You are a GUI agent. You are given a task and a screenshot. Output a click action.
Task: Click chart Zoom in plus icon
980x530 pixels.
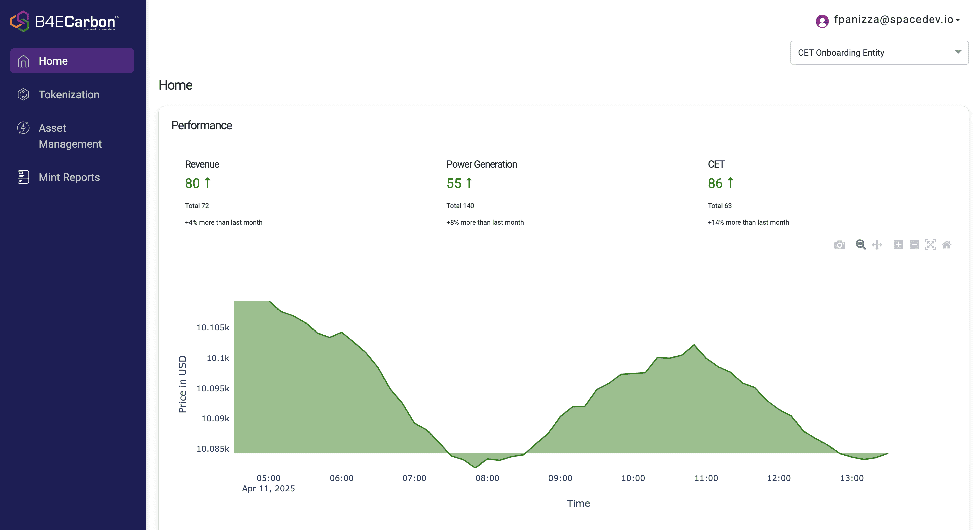point(898,245)
